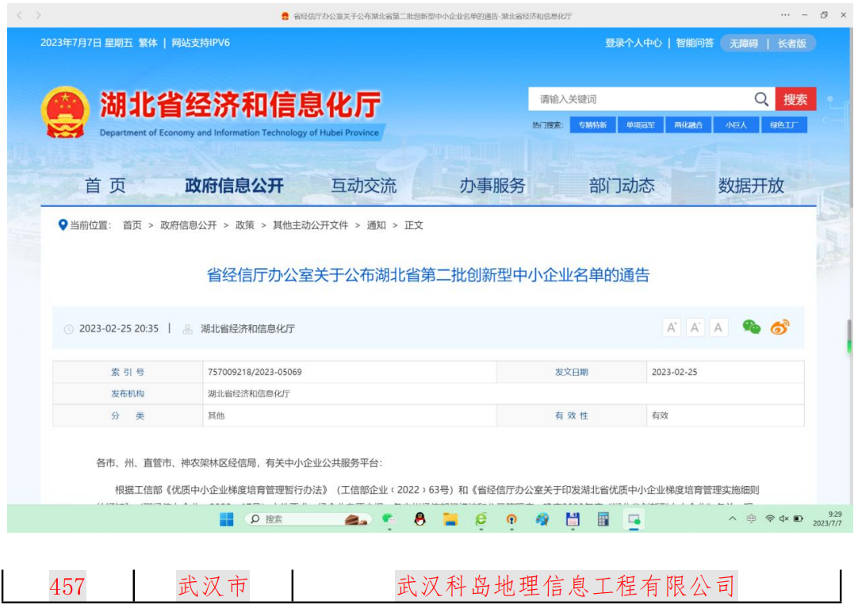This screenshot has width=858, height=616.
Task: Click breadcrumb link 其他主动公开文件
Action: (x=310, y=225)
